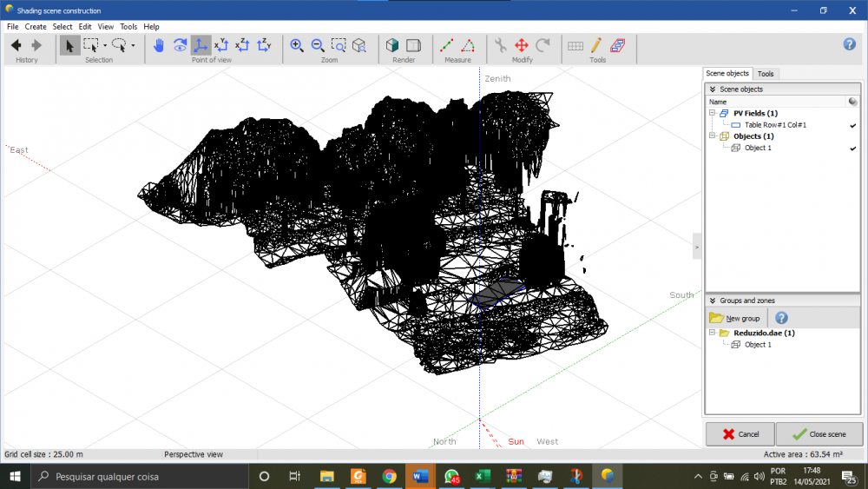This screenshot has height=489, width=868.
Task: Toggle visibility check for Object 1
Action: coord(852,149)
